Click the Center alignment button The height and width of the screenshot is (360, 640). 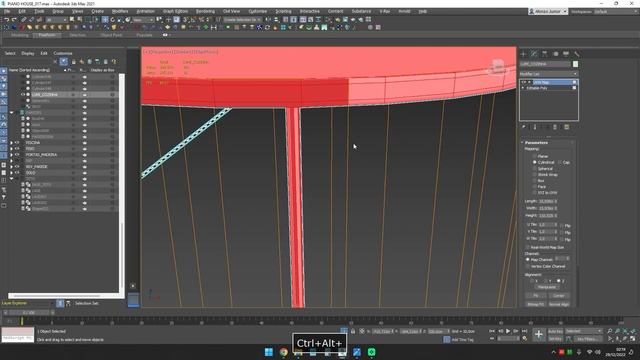559,296
